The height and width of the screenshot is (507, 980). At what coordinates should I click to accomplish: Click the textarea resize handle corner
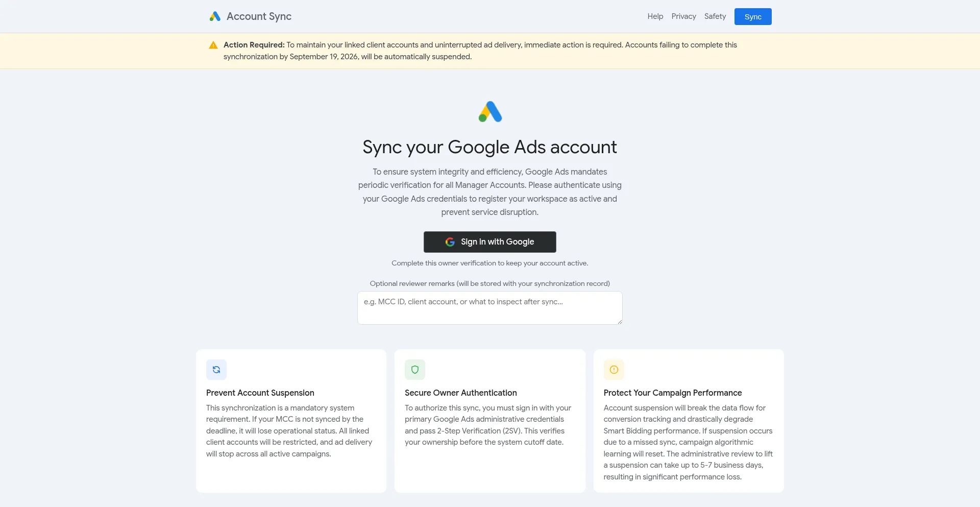[620, 322]
